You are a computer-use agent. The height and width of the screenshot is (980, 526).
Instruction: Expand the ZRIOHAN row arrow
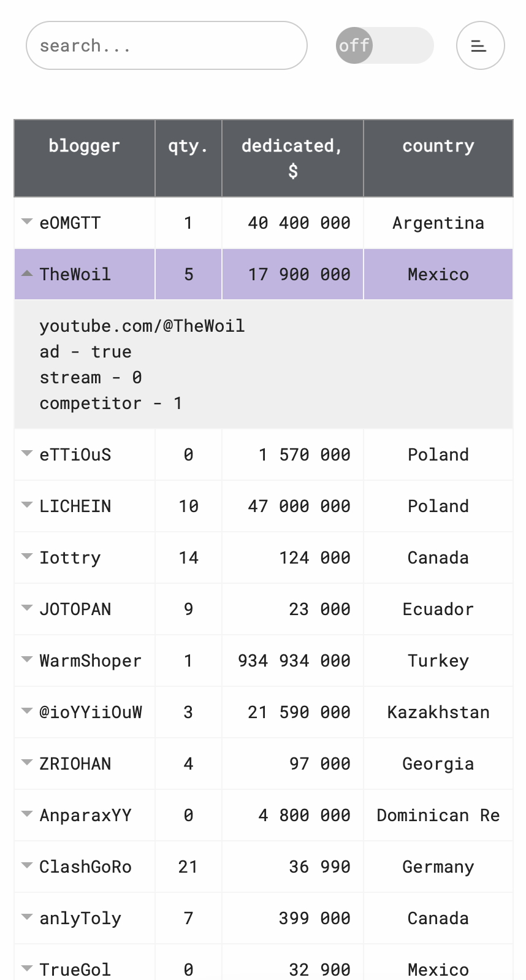coord(26,763)
